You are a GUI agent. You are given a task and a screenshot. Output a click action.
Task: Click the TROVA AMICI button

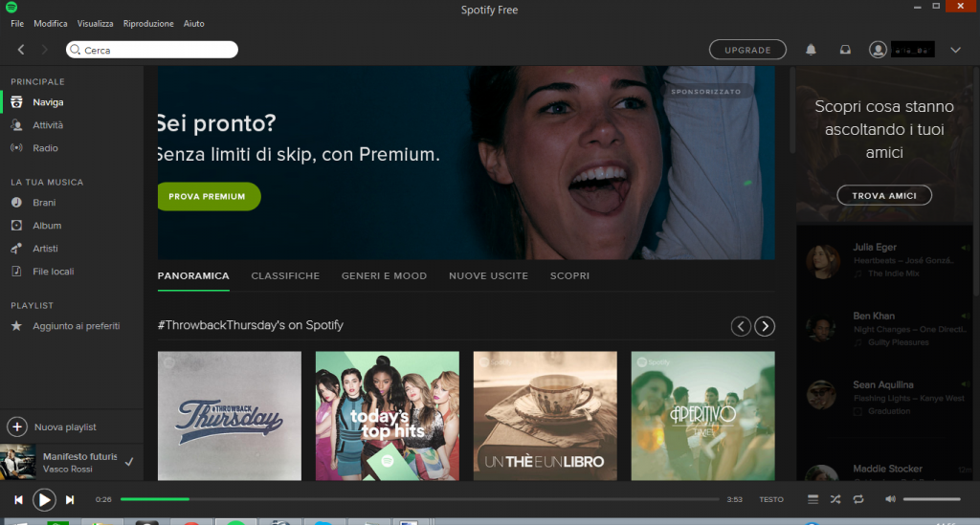(884, 195)
